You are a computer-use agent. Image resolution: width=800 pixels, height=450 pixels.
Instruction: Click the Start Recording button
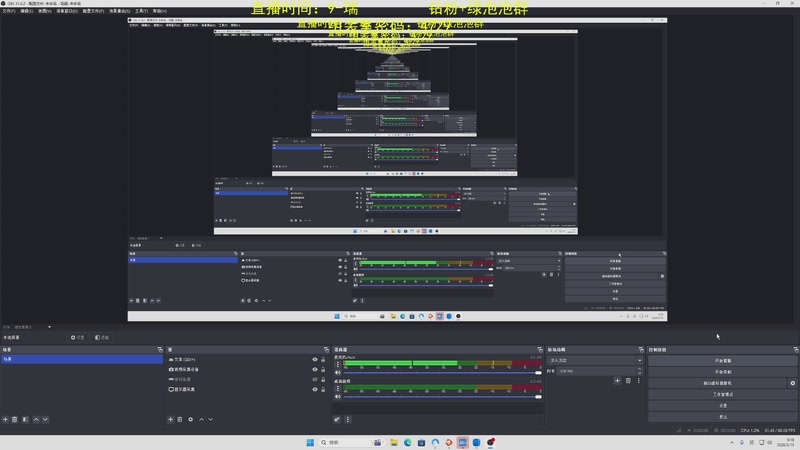point(722,371)
